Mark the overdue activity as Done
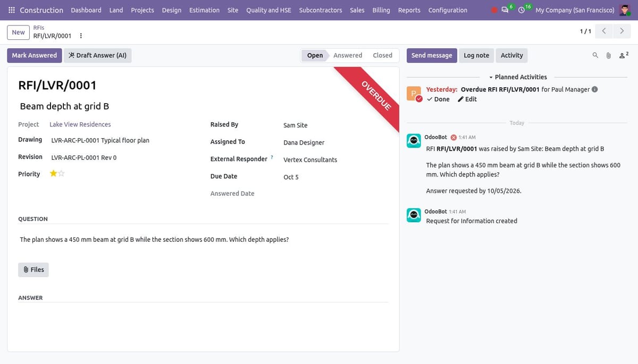The height and width of the screenshot is (364, 638). click(x=438, y=99)
